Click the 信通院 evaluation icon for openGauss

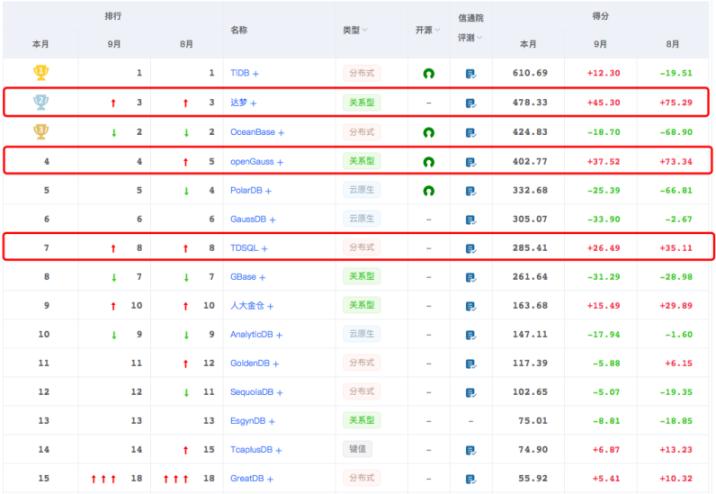[471, 162]
